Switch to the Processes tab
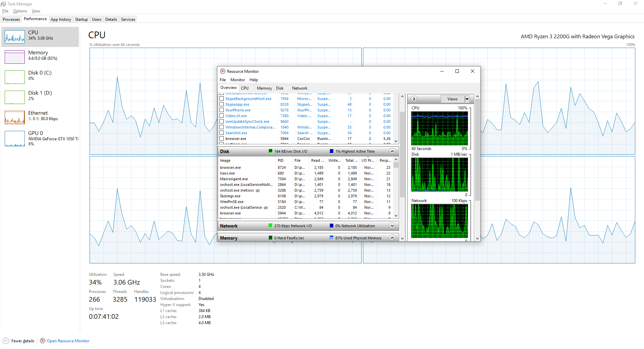Image resolution: width=644 pixels, height=349 pixels. pos(11,19)
